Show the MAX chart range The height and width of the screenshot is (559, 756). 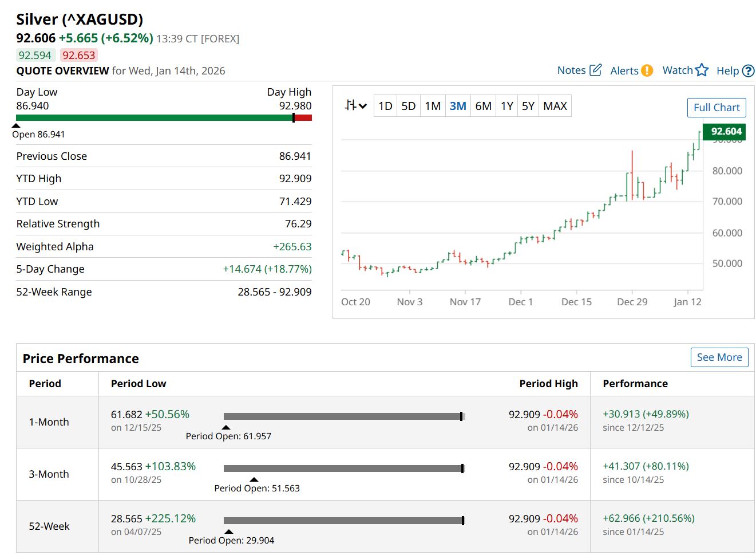click(555, 106)
